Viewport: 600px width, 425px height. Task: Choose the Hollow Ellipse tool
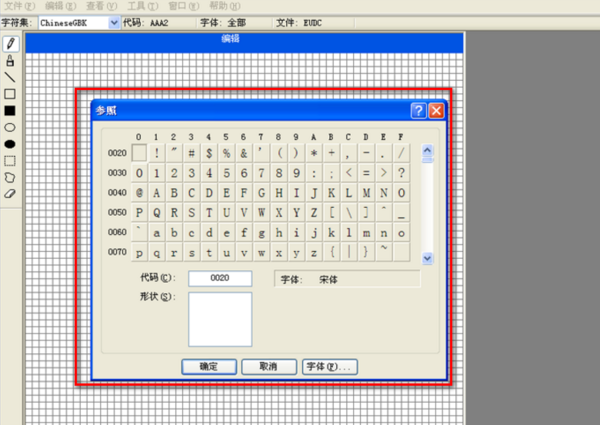tap(10, 128)
